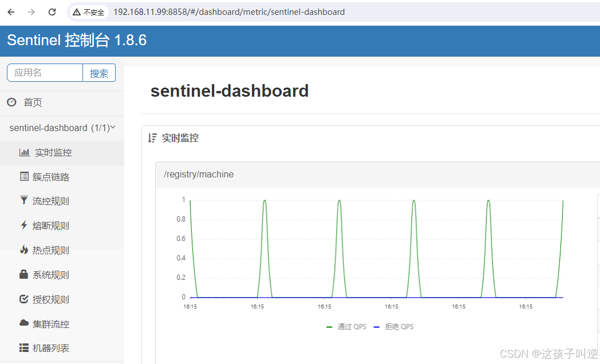Toggle the 通过 QPS legend series

click(x=346, y=327)
